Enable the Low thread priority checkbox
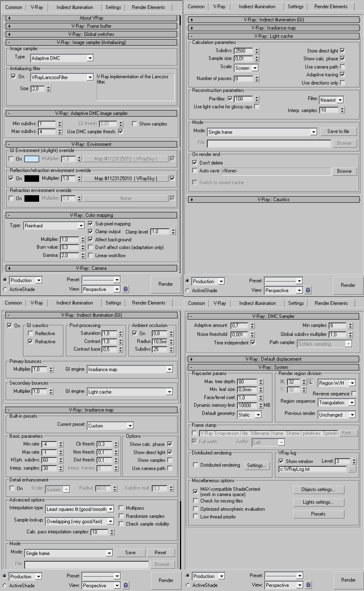Image resolution: width=364 pixels, height=591 pixels. pos(196,517)
